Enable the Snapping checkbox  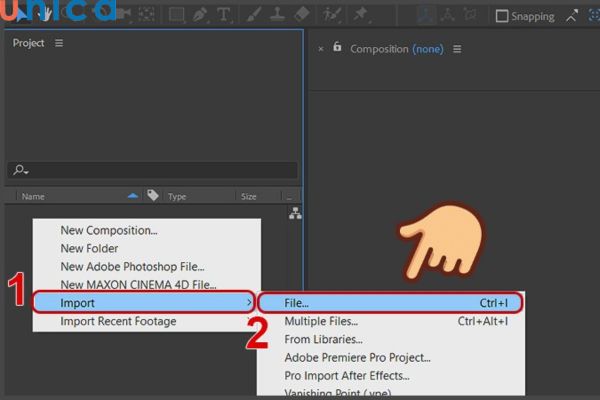[x=502, y=16]
